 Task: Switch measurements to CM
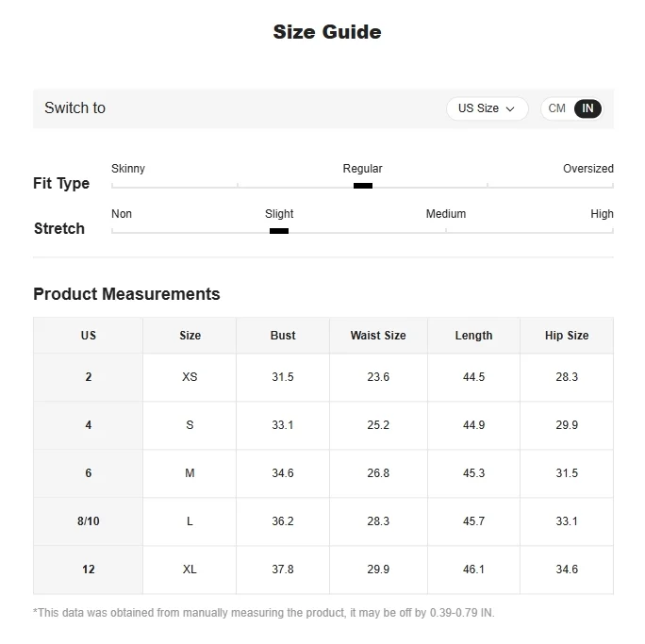pos(556,108)
